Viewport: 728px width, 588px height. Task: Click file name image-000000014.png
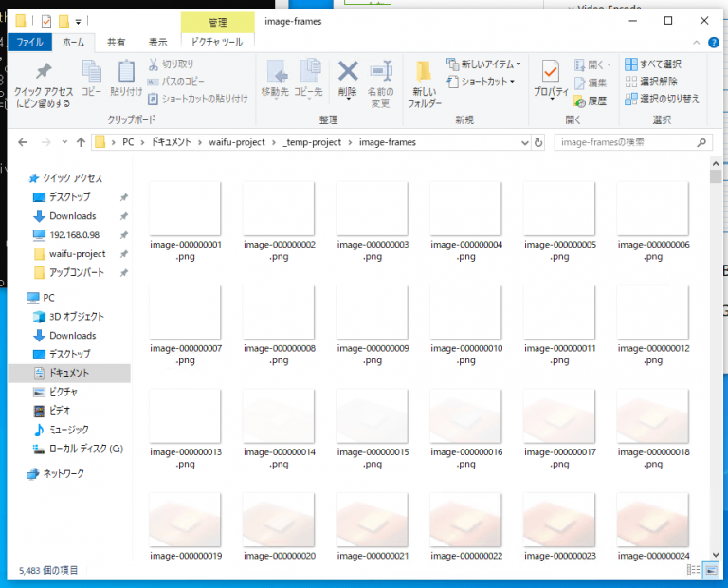tap(279, 458)
